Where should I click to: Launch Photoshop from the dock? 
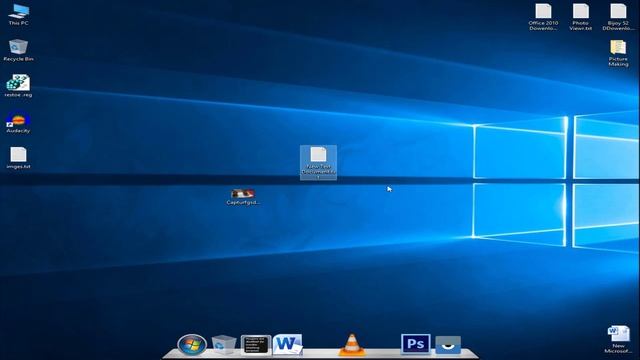(x=416, y=344)
